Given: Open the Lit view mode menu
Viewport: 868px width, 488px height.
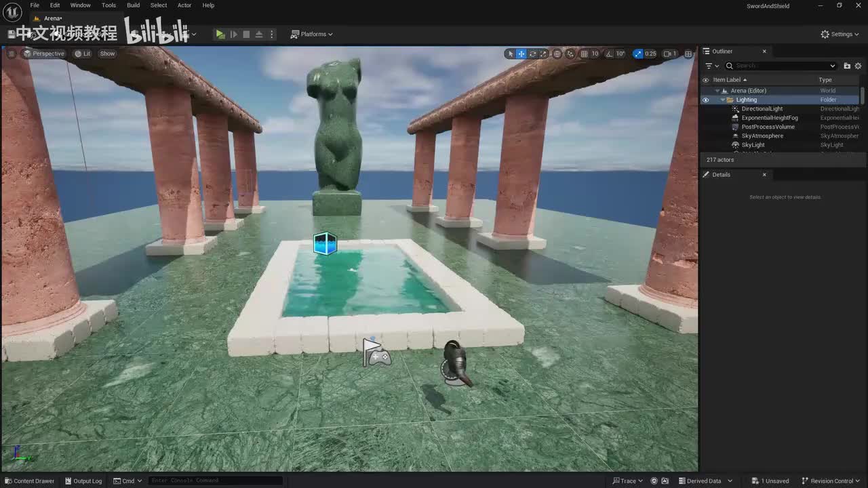Looking at the screenshot, I should 83,54.
